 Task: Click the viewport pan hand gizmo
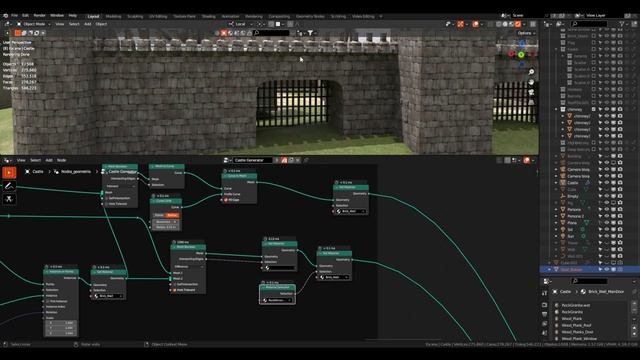pyautogui.click(x=531, y=82)
